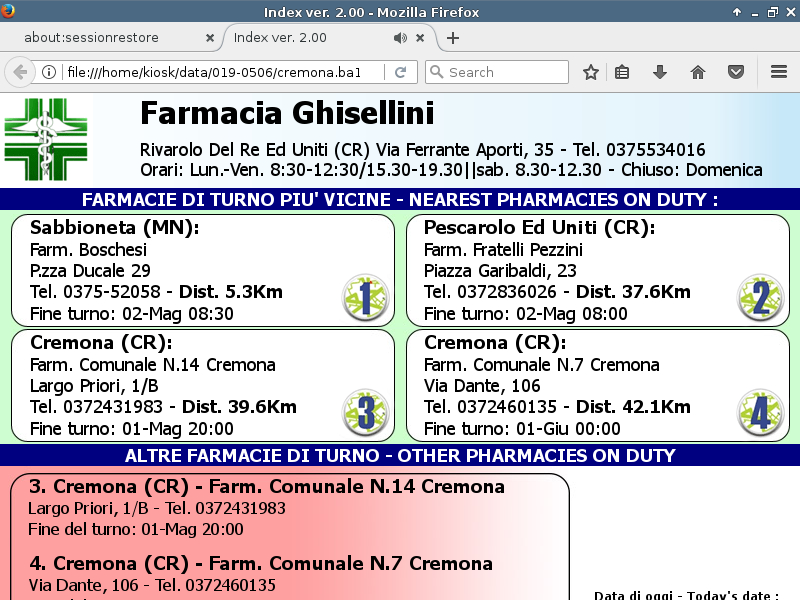Show bookmarks list icon in toolbar
The image size is (800, 600).
coord(622,72)
